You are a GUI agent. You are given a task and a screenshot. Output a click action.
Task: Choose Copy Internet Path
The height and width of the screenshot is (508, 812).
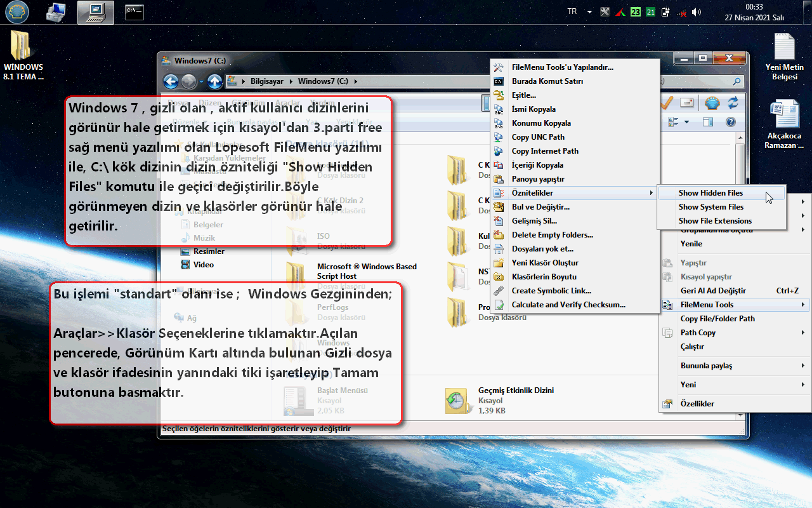tap(574, 151)
